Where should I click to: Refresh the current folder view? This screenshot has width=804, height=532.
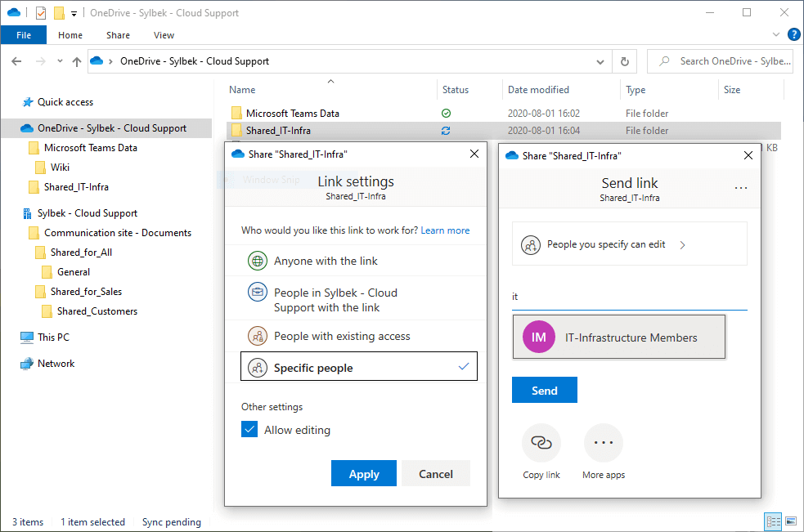click(x=625, y=61)
